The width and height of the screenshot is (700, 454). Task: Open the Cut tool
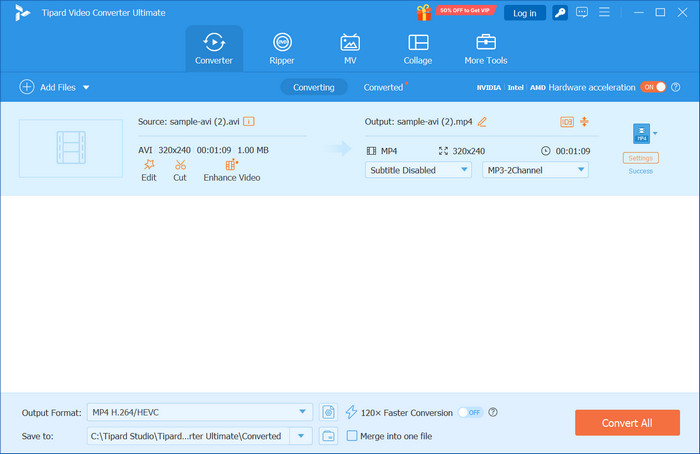[x=180, y=171]
